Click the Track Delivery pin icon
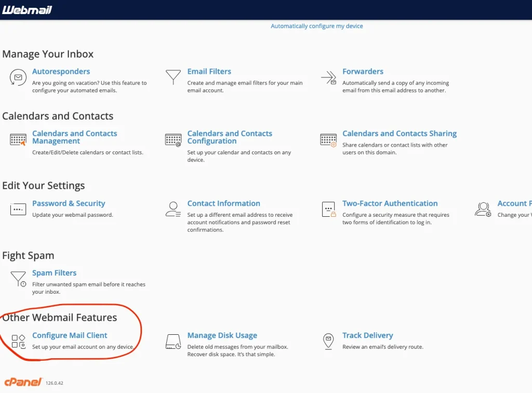The width and height of the screenshot is (532, 393). (328, 342)
